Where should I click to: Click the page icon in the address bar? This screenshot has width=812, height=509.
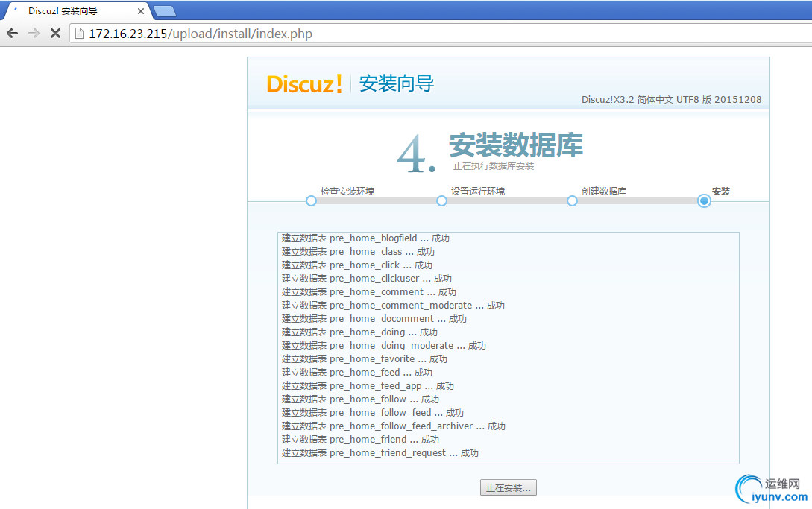79,34
